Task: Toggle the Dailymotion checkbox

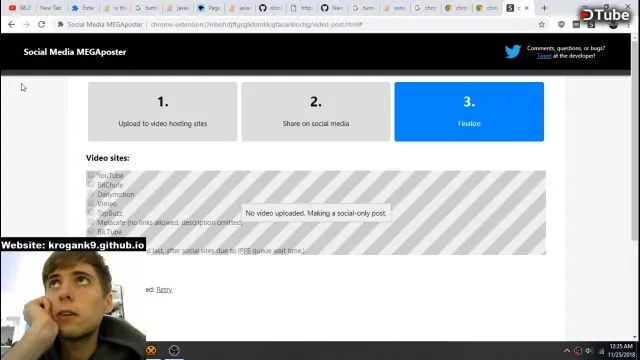Action: 91,194
